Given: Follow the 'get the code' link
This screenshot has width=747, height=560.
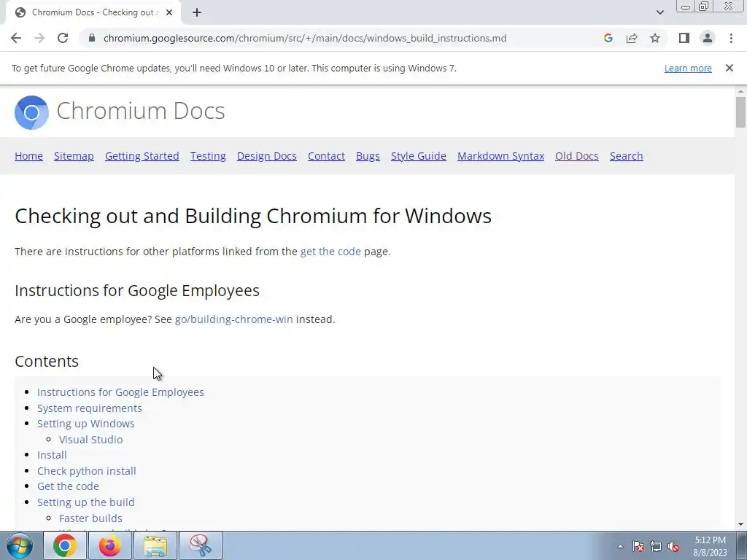Looking at the screenshot, I should 330,252.
